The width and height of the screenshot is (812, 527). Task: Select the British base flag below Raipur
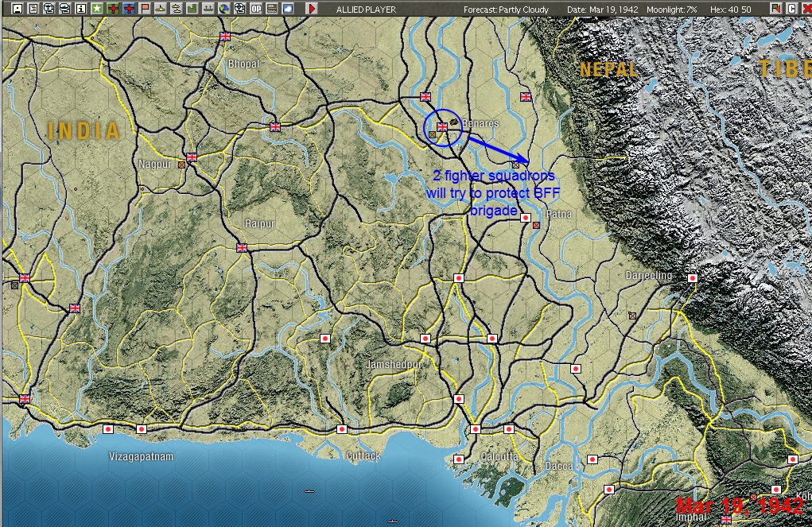242,248
